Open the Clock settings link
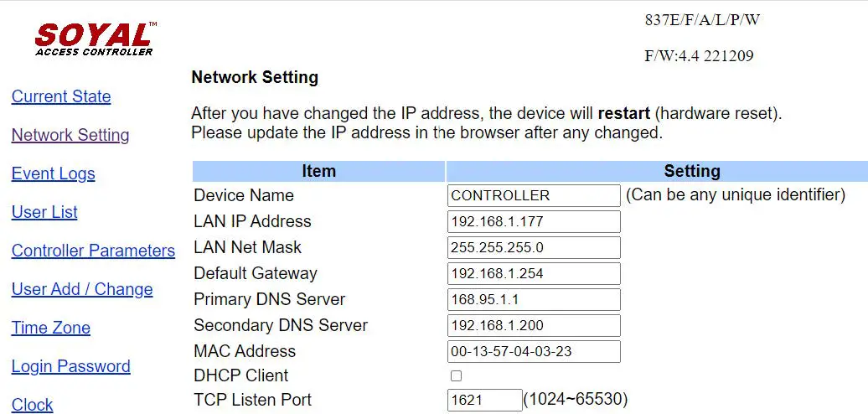Screen dimensions: 868x414 point(33,404)
